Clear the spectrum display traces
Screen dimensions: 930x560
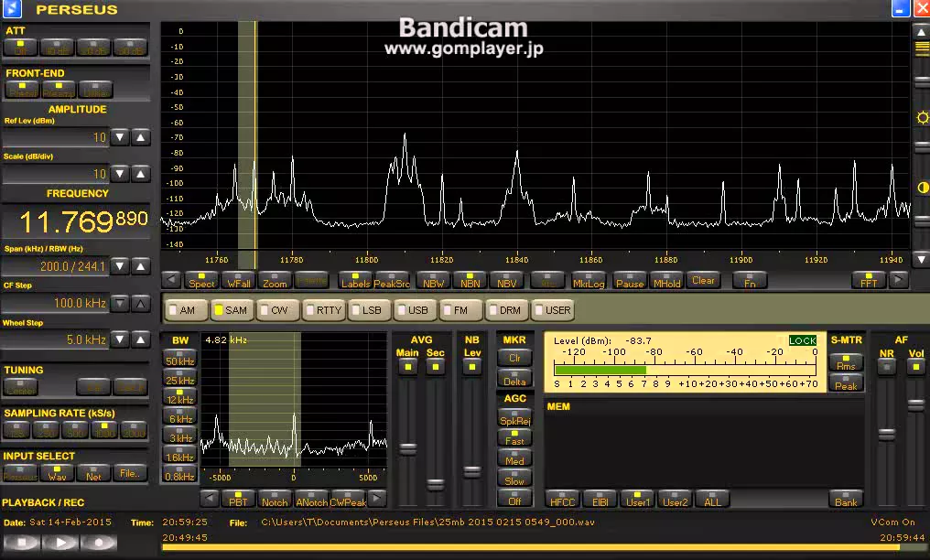703,280
